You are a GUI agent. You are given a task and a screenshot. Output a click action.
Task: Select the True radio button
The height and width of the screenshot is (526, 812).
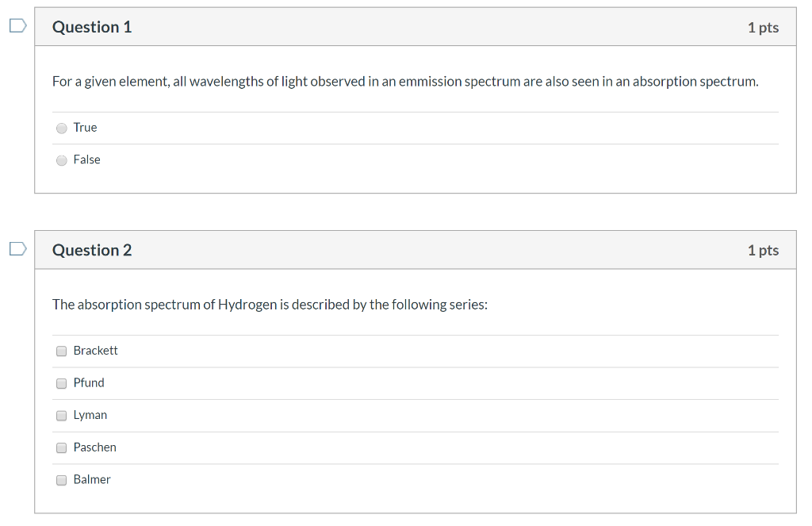point(61,128)
